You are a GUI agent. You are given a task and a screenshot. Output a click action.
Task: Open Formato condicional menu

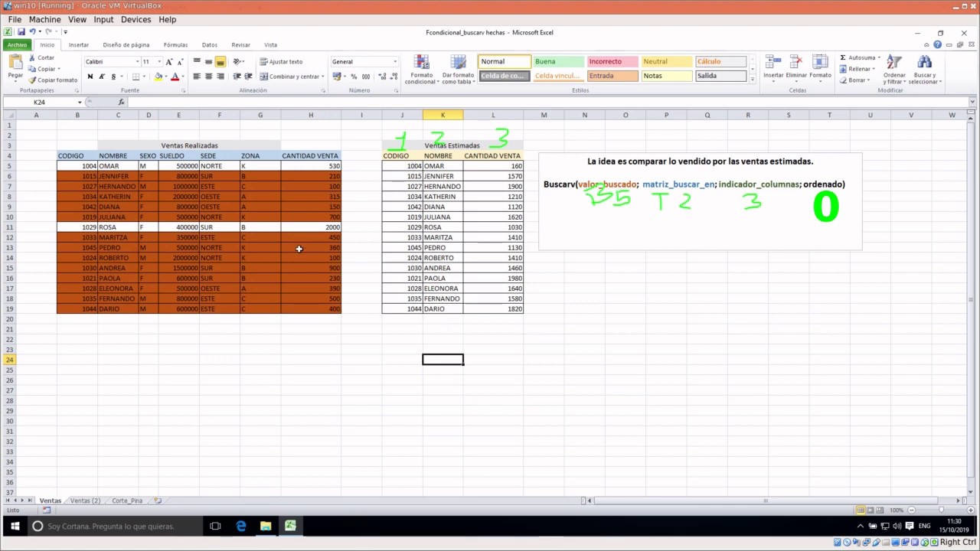(421, 70)
